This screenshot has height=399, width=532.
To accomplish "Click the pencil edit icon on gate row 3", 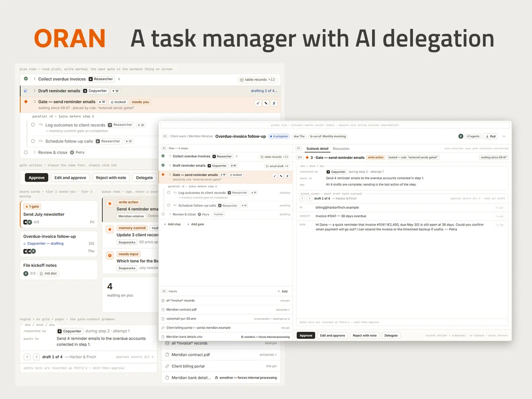I will 281,176.
